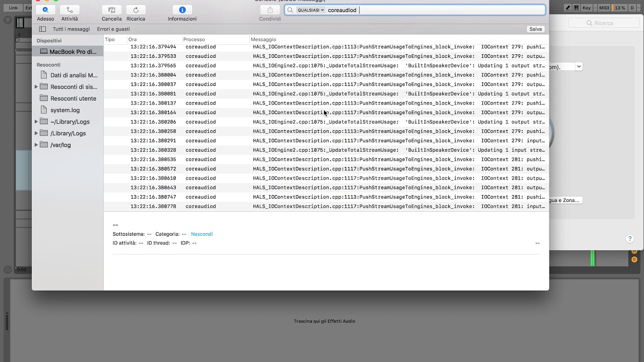Expand the /var/log folder
This screenshot has width=644, height=362.
click(x=36, y=145)
